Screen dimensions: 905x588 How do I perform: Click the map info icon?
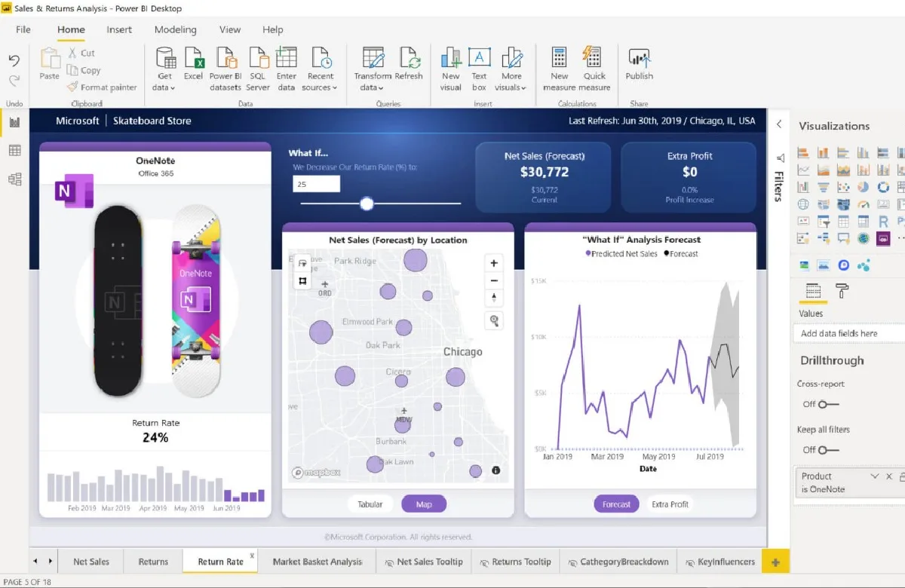495,470
